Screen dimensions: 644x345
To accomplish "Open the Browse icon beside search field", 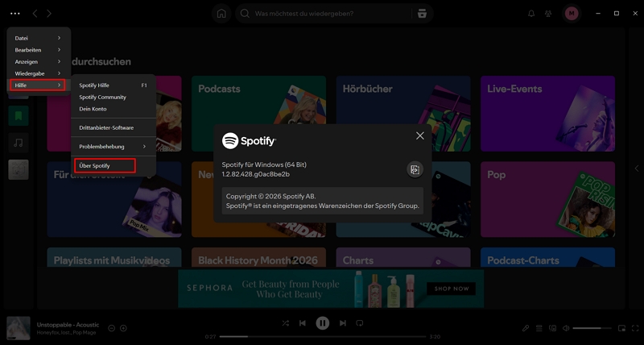I will click(x=421, y=14).
